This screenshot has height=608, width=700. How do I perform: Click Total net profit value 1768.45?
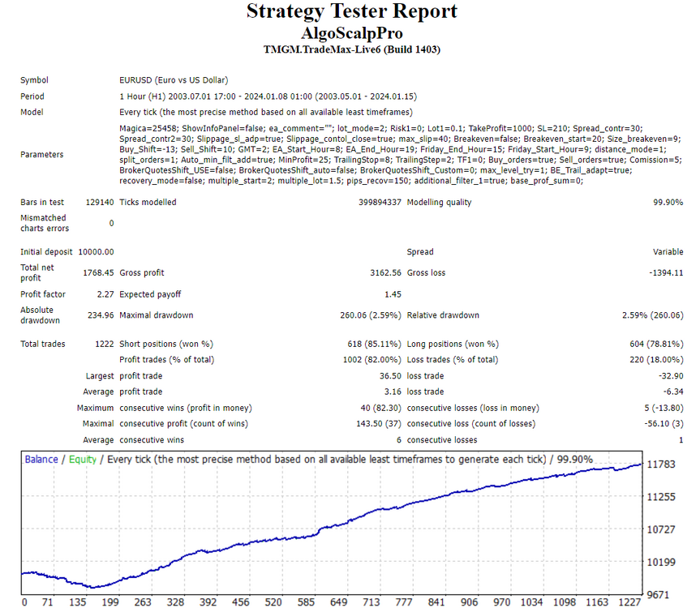pyautogui.click(x=98, y=272)
